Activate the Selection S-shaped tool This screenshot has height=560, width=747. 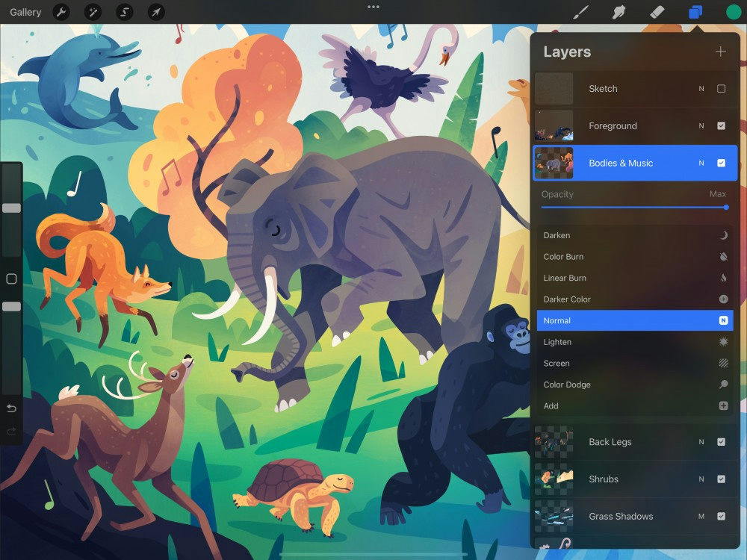click(x=124, y=12)
